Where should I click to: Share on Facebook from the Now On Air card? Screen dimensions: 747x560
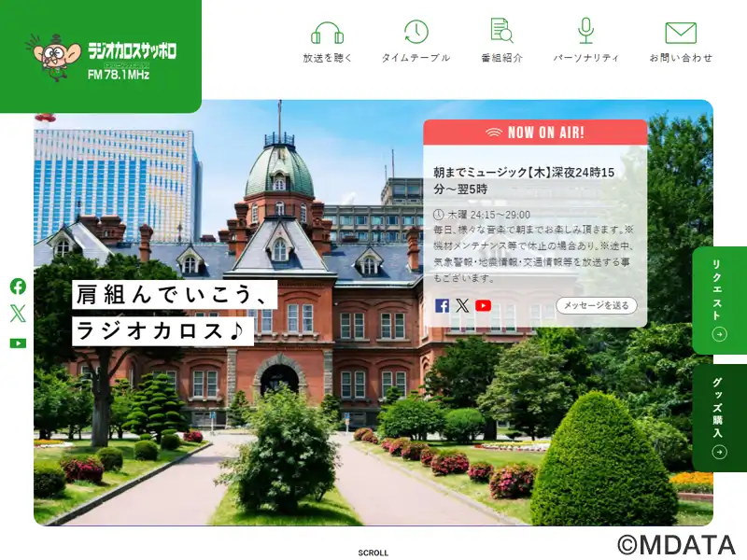click(442, 306)
